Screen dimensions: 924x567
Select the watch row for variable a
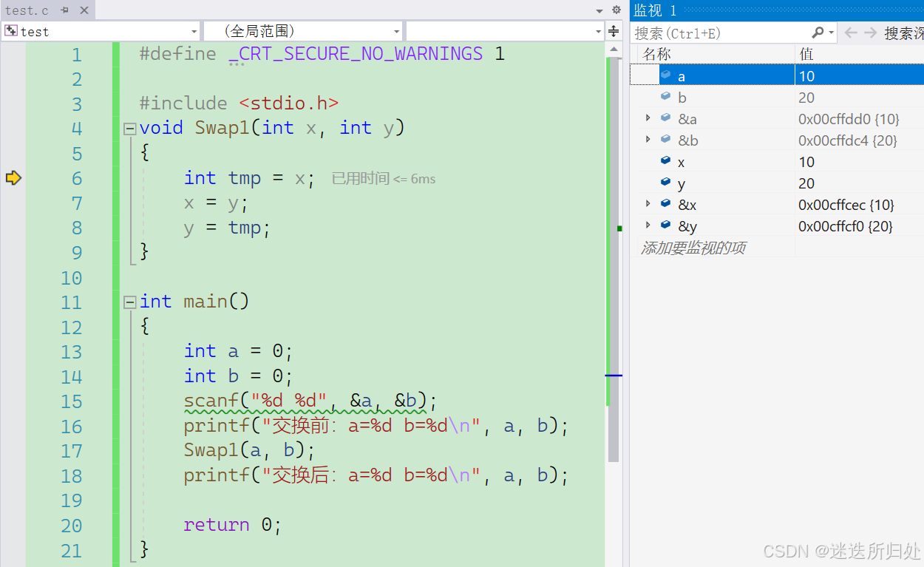777,75
